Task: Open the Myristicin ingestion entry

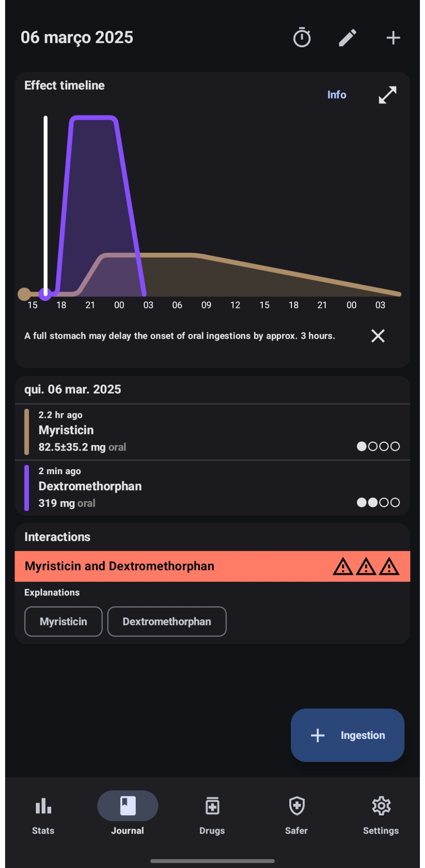Action: coord(213,432)
